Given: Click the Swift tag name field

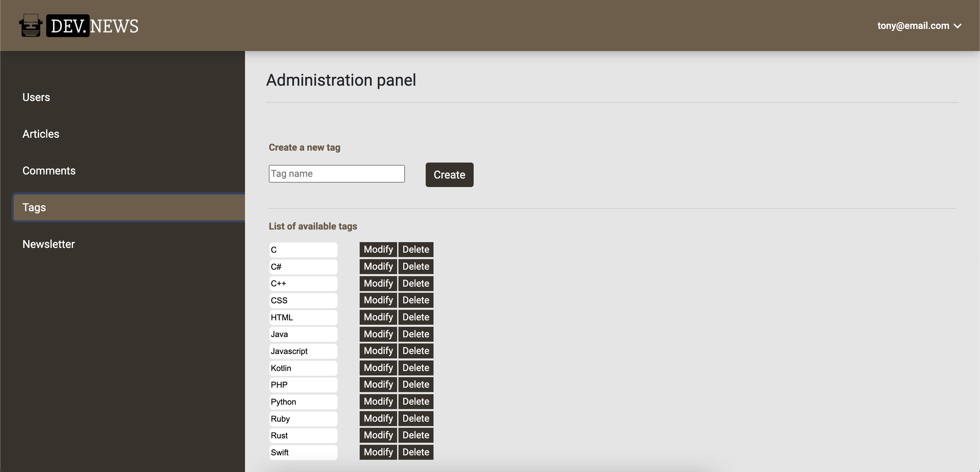Looking at the screenshot, I should tap(303, 452).
